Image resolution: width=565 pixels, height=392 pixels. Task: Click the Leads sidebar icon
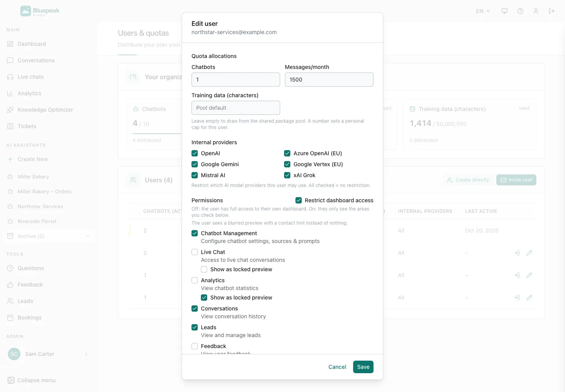tap(10, 301)
